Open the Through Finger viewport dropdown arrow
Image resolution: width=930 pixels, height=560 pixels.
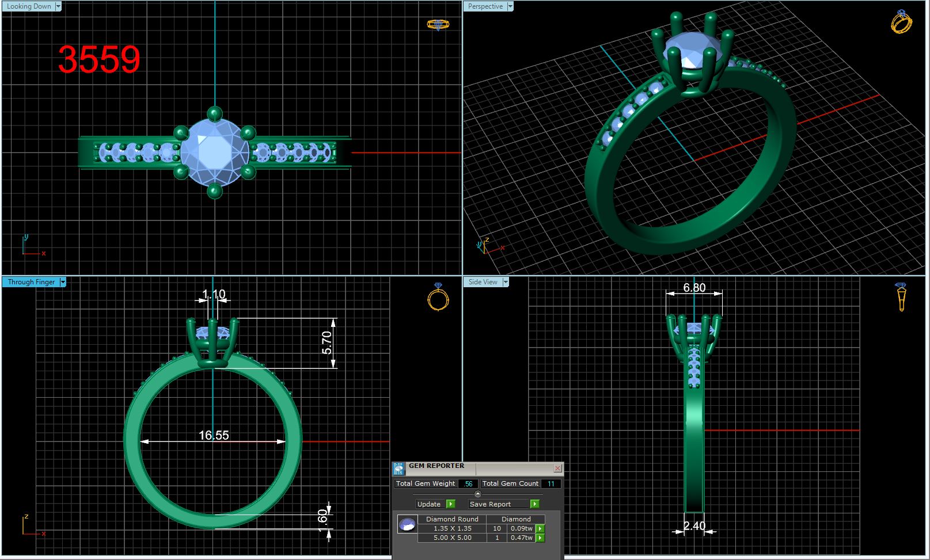63,282
